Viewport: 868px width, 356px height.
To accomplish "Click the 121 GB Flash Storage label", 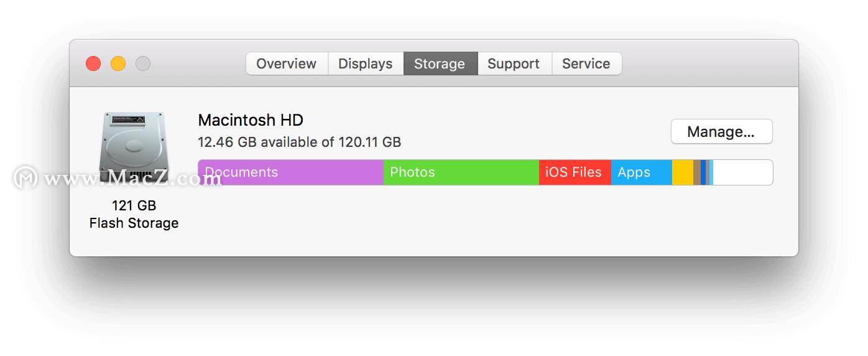I will tap(134, 214).
